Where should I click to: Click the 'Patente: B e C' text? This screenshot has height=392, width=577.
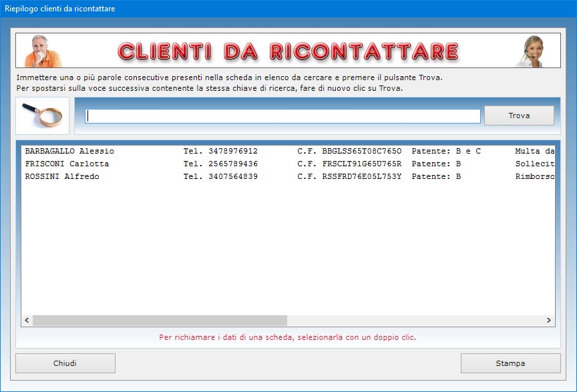pyautogui.click(x=446, y=151)
